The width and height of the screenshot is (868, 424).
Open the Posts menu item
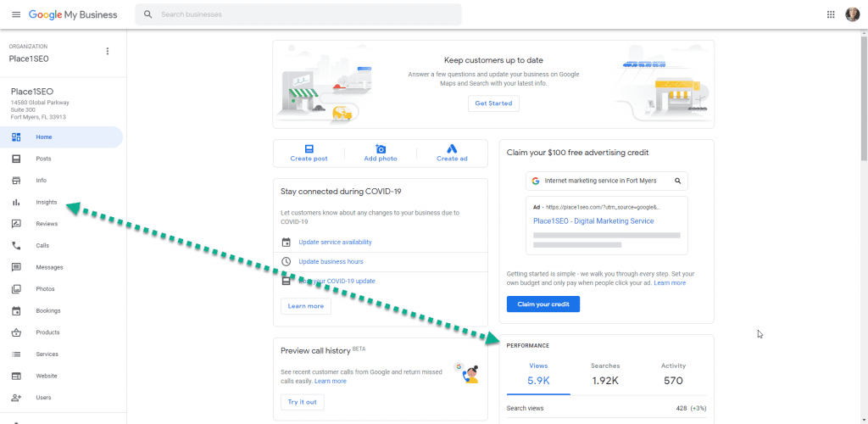(x=61, y=159)
